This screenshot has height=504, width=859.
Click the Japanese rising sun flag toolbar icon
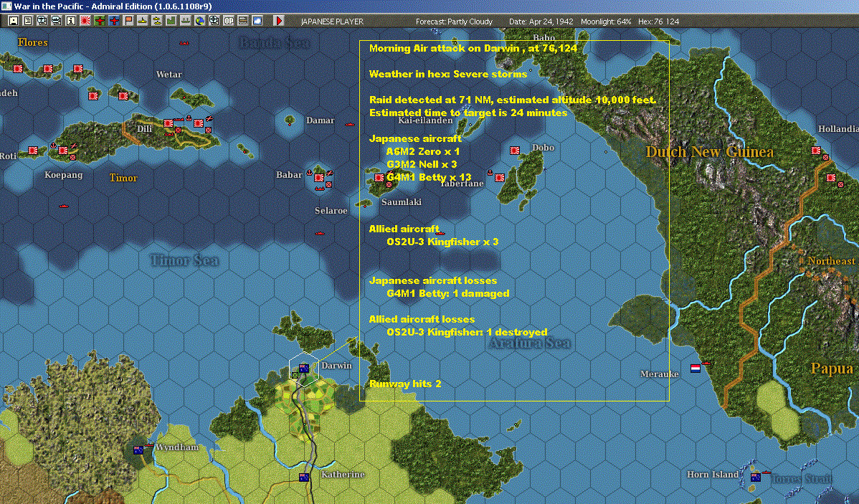coord(85,21)
